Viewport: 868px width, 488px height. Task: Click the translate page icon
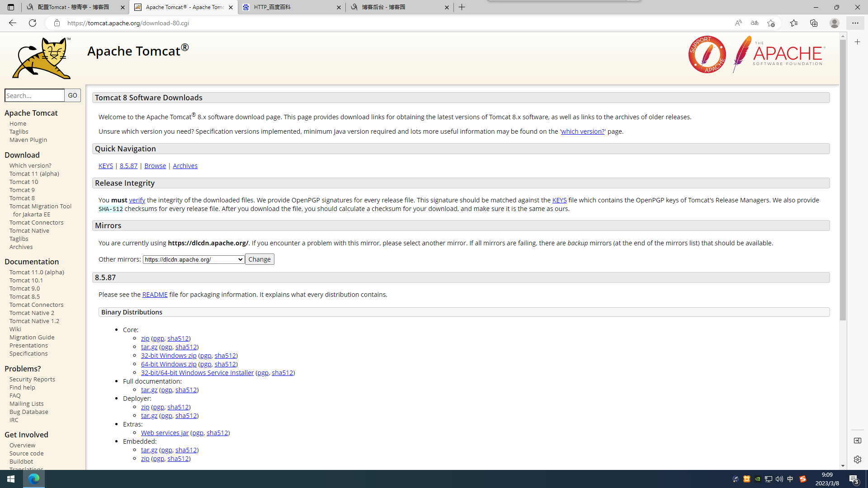755,23
